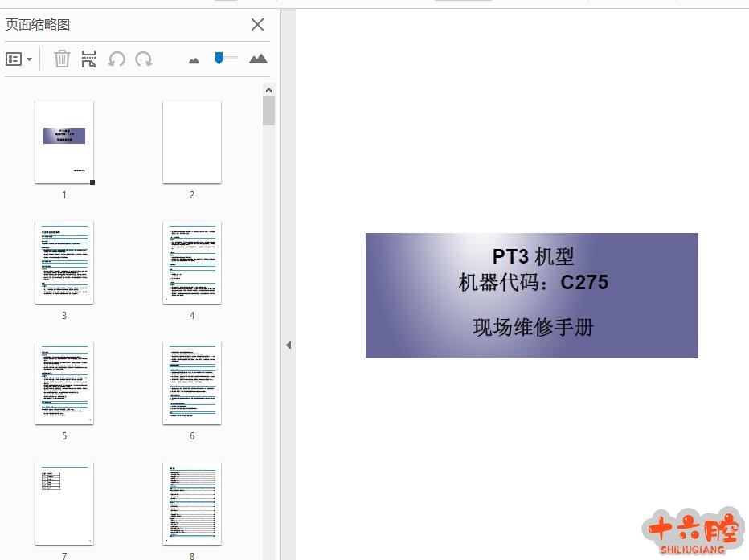Select page 4 thumbnail

192,263
